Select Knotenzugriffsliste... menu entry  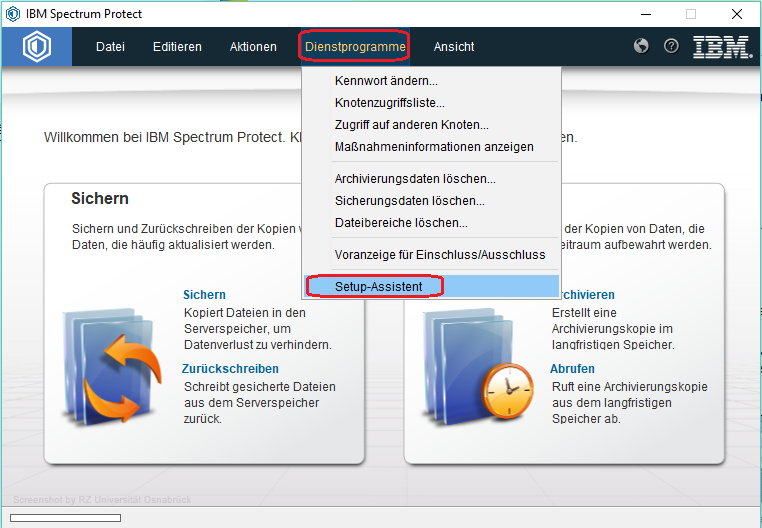[x=390, y=103]
